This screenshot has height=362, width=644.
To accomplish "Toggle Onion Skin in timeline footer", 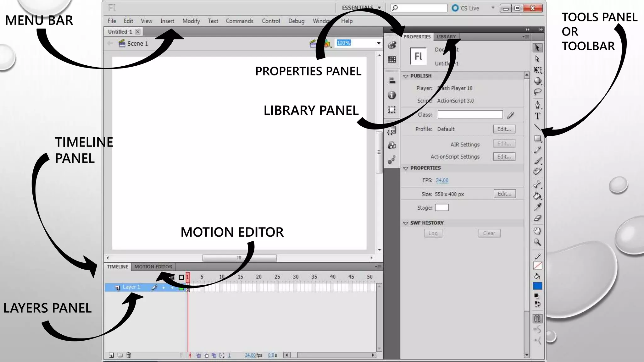I will coord(198,355).
